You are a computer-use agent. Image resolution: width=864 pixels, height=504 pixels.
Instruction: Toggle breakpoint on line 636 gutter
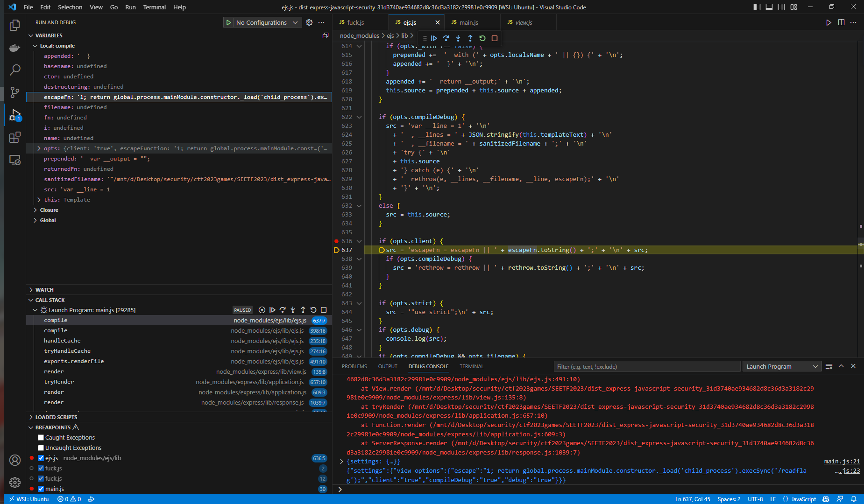pos(336,241)
